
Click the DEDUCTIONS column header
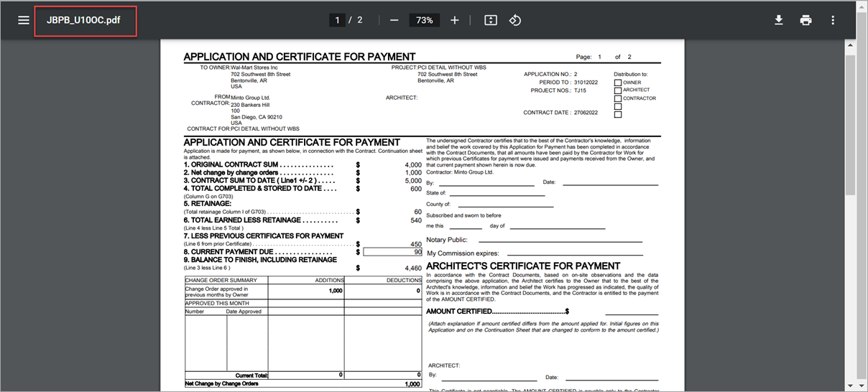tap(404, 281)
